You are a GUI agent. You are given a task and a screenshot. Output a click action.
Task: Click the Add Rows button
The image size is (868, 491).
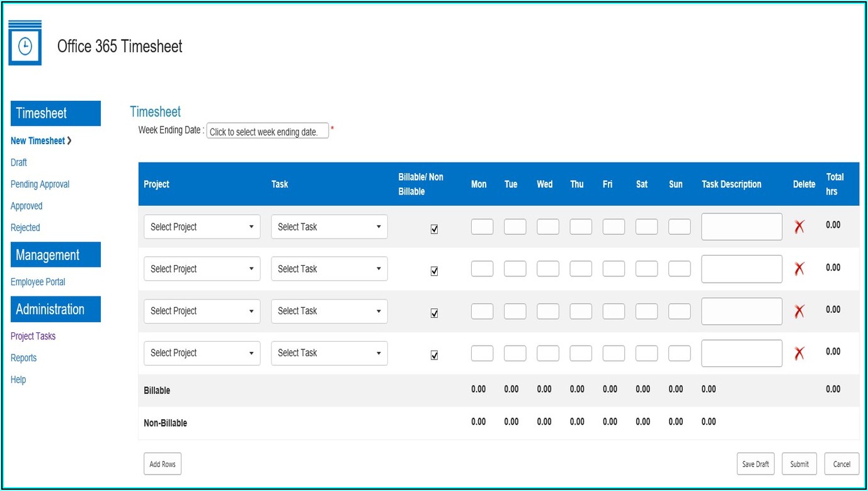point(163,464)
